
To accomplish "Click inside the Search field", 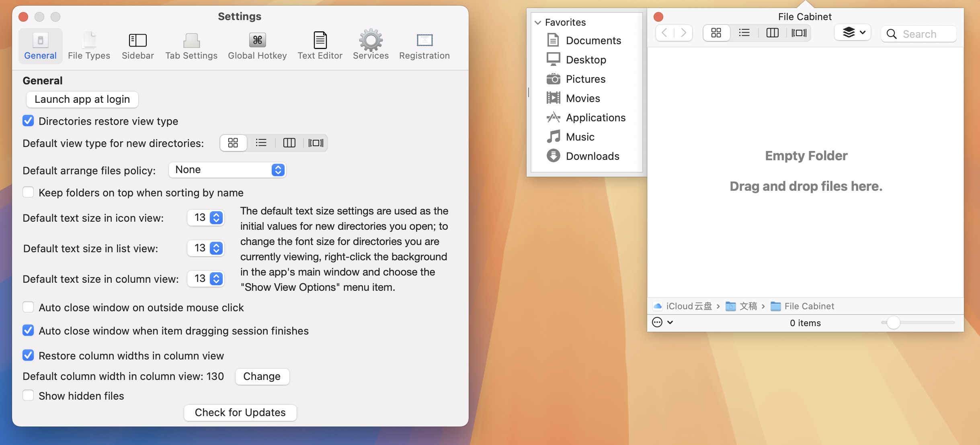I will click(925, 34).
